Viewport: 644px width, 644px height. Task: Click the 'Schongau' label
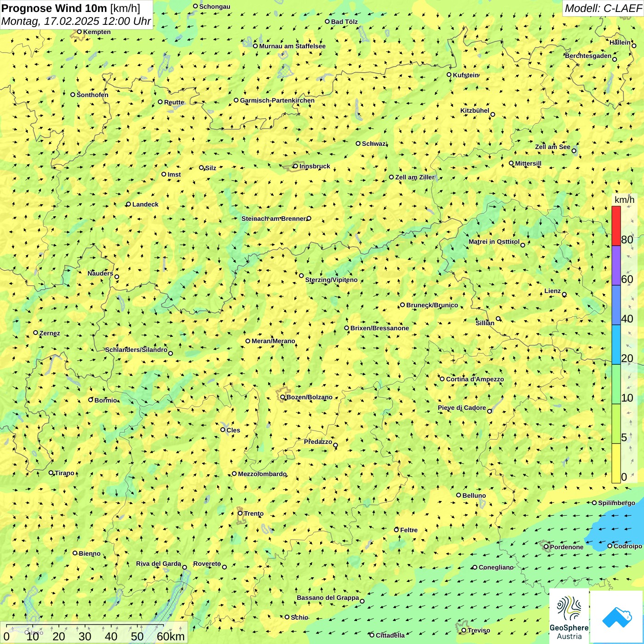215,6
